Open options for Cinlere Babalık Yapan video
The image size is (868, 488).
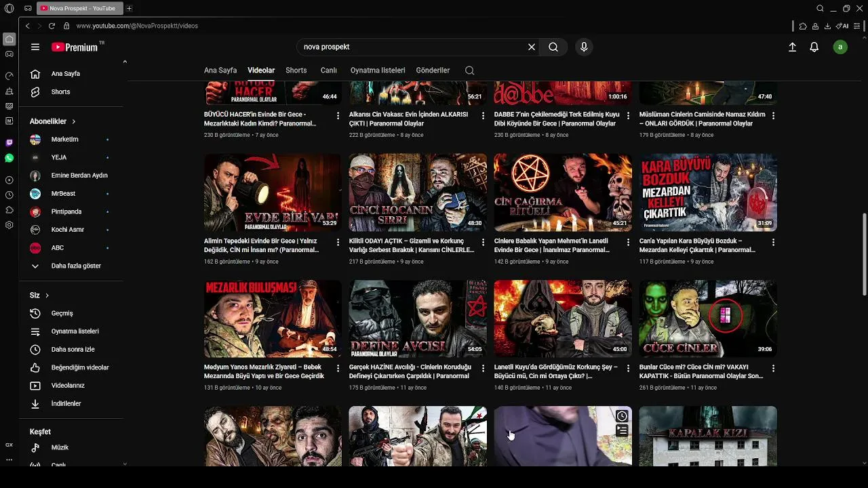pos(628,243)
